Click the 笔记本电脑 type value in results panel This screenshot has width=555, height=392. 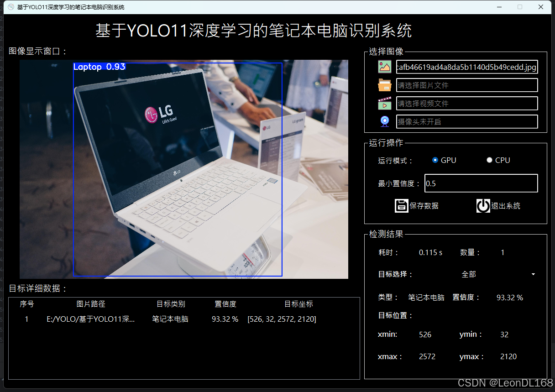coord(426,298)
